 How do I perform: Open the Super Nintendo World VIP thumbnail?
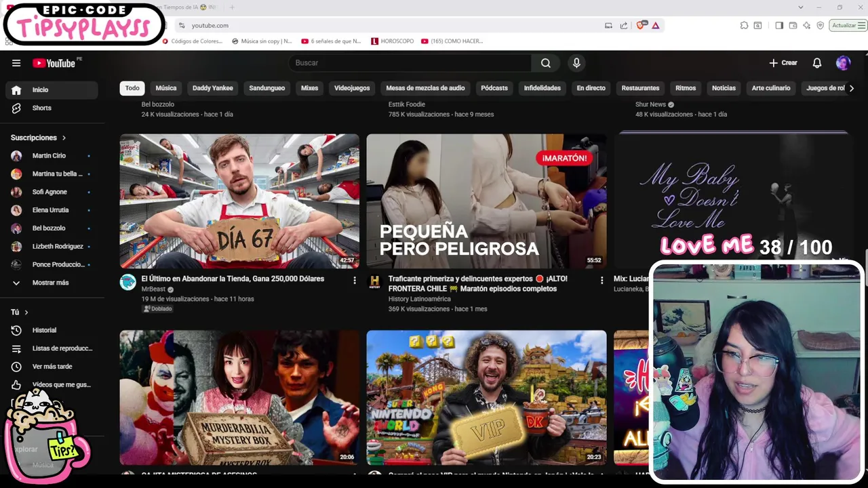coord(486,397)
